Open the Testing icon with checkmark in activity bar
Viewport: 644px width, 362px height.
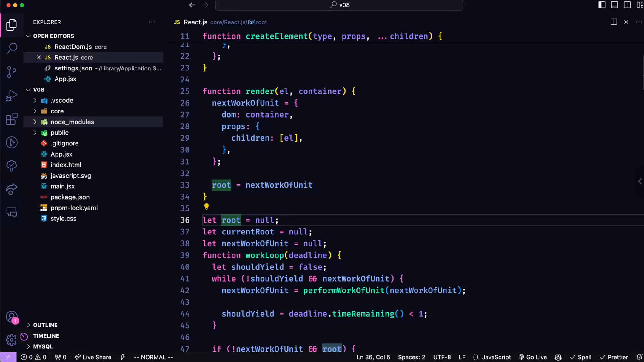pyautogui.click(x=11, y=166)
